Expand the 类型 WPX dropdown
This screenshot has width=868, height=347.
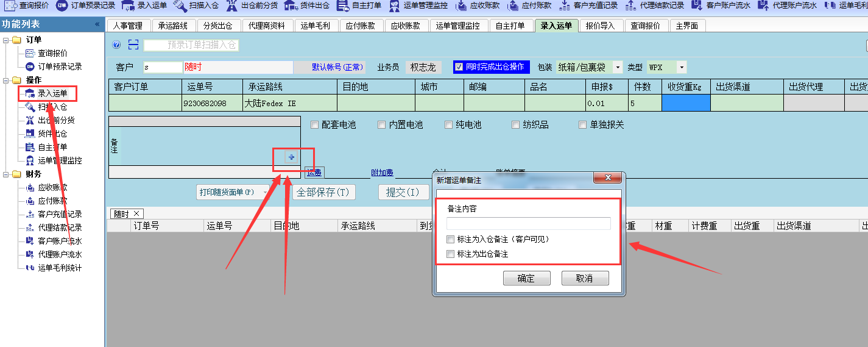coord(682,67)
